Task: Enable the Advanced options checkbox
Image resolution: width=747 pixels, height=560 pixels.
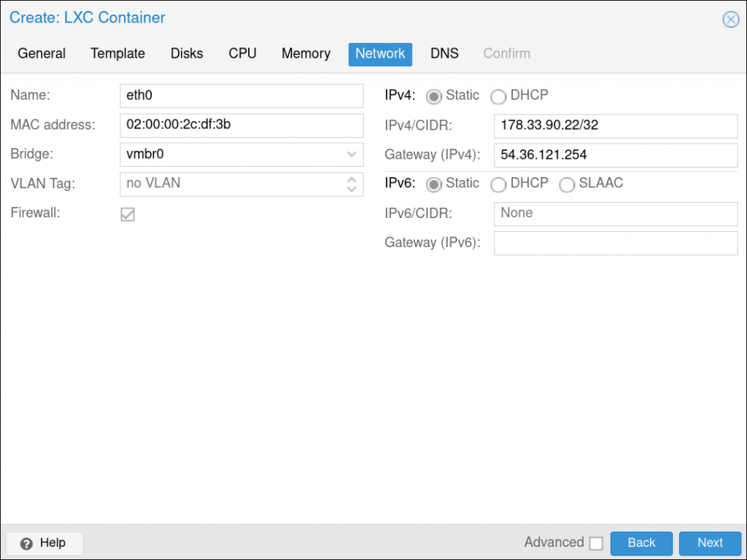Action: 596,543
